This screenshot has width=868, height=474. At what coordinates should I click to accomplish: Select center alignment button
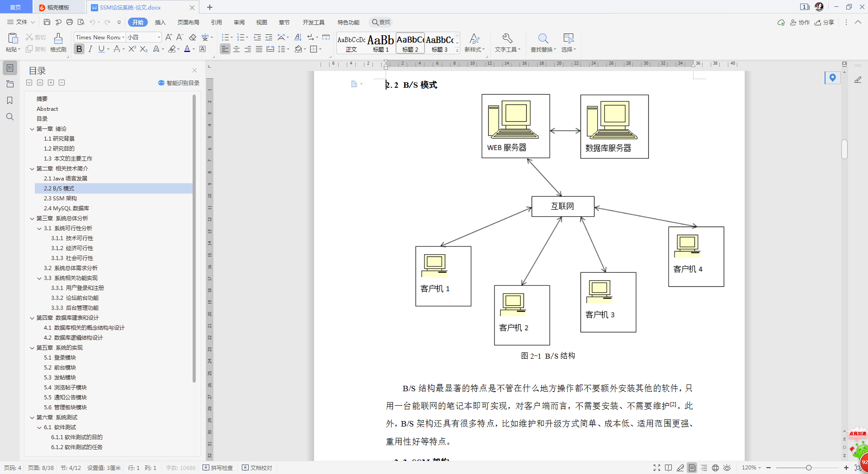point(236,49)
